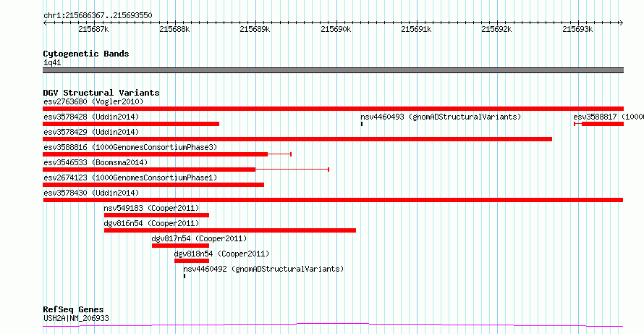Select the esv3588817 label text
Image resolution: width=644 pixels, height=334 pixels.
tap(609, 117)
